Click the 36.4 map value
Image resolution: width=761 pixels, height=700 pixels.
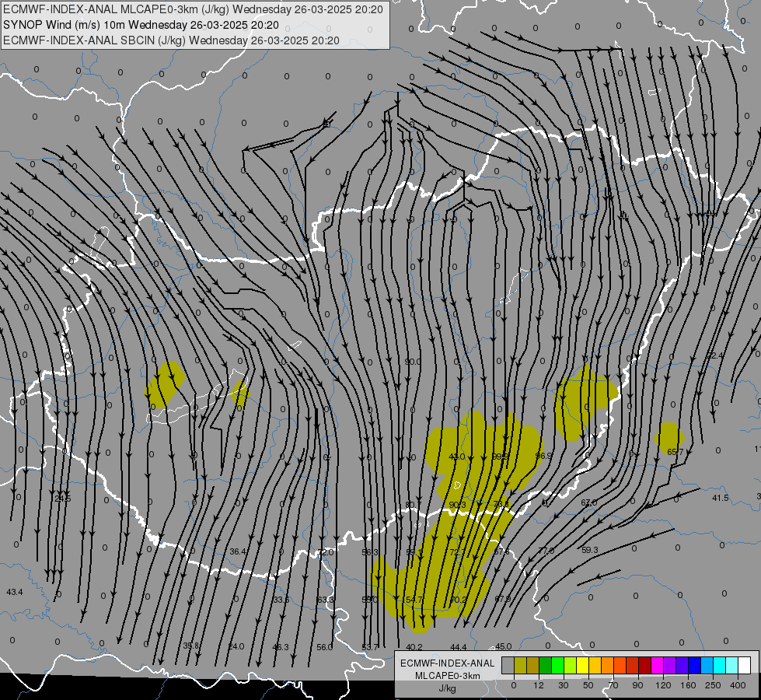(238, 551)
